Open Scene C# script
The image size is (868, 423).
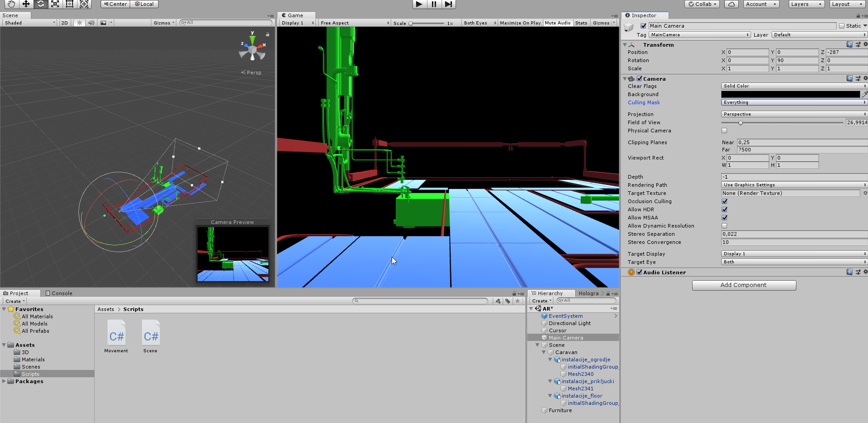click(x=150, y=336)
